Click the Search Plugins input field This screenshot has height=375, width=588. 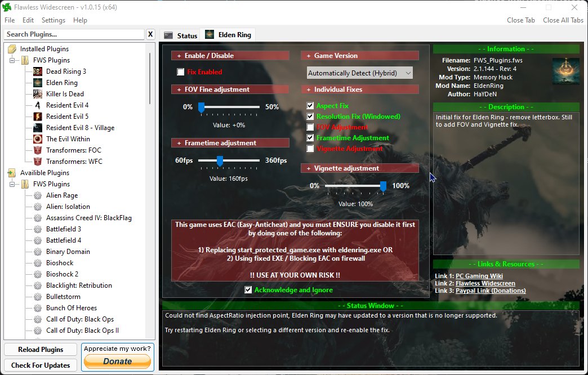[74, 34]
